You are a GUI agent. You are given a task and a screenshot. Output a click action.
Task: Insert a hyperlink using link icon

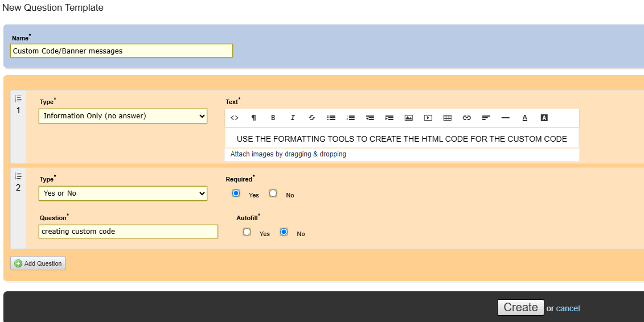click(466, 118)
